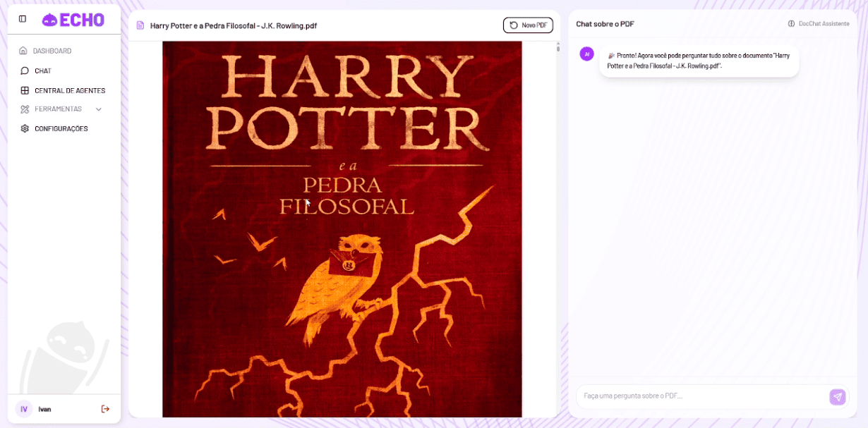Viewport: 868px width, 428px height.
Task: Toggle the sidebar collapse icon
Action: [23, 19]
